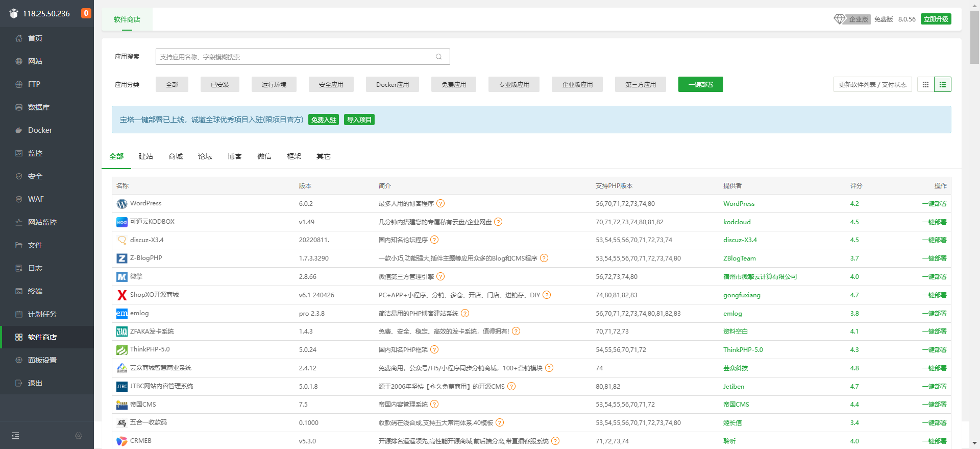Image resolution: width=980 pixels, height=449 pixels.
Task: Select the 论坛 category tab
Action: click(x=205, y=156)
